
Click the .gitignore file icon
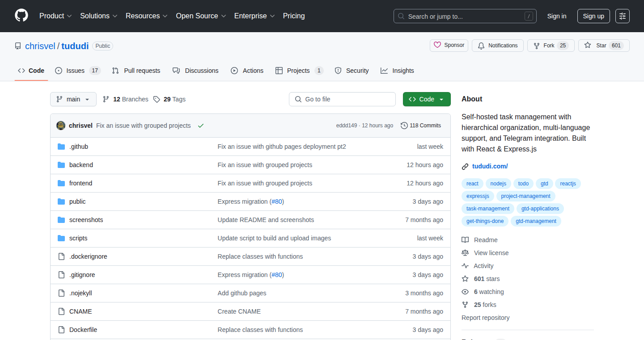tap(61, 275)
